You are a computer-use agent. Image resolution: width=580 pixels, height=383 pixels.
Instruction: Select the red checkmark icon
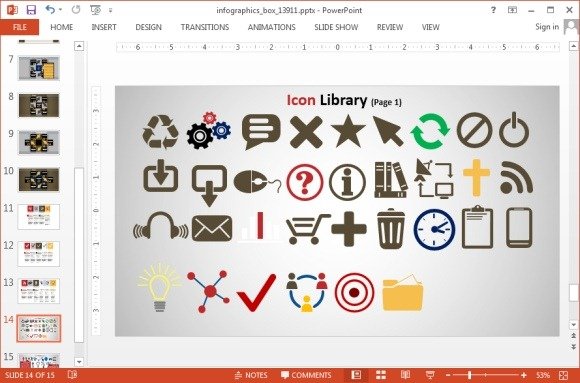point(256,293)
